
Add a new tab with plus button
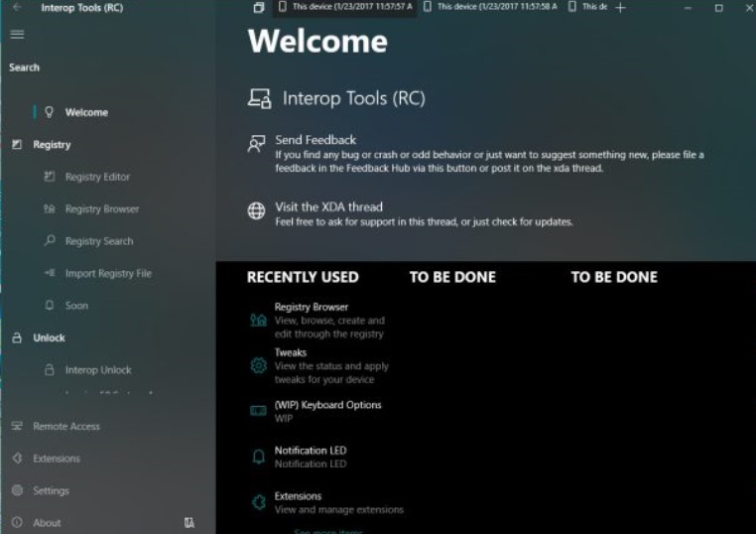tap(621, 8)
